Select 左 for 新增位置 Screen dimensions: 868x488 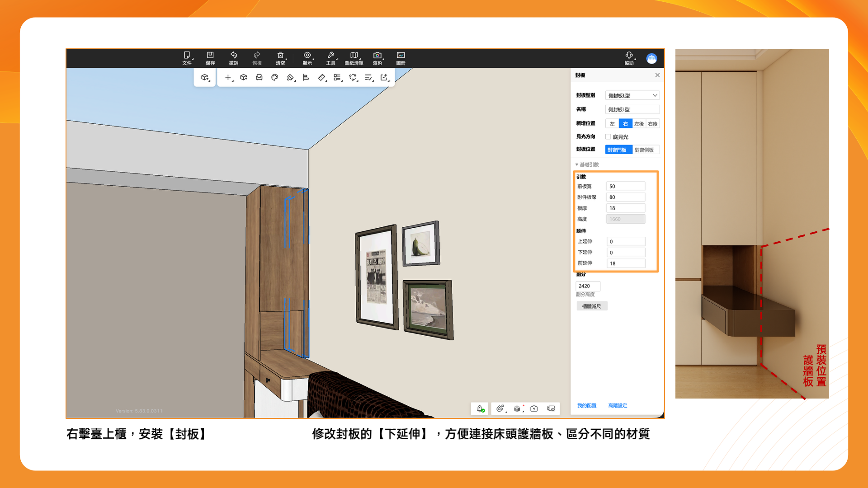(612, 124)
